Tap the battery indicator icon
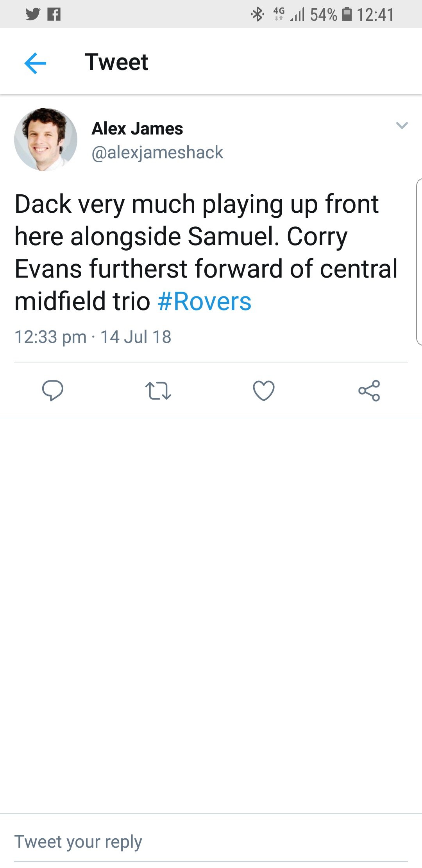 tap(347, 14)
